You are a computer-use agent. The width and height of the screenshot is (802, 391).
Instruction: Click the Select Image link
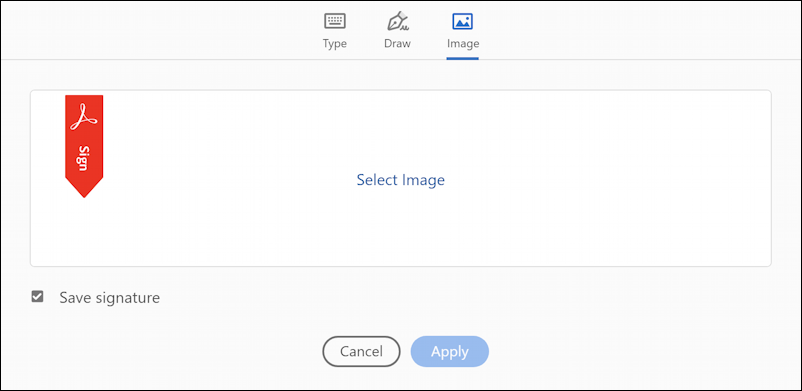(400, 180)
